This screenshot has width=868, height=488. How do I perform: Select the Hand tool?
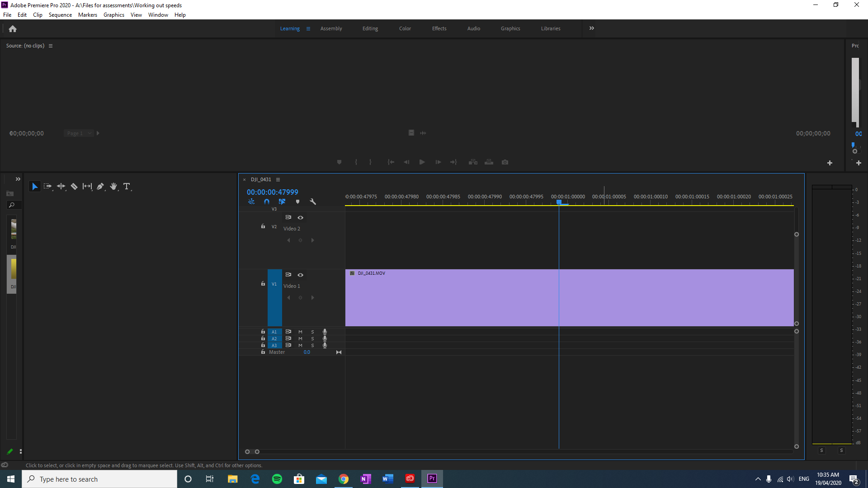113,186
